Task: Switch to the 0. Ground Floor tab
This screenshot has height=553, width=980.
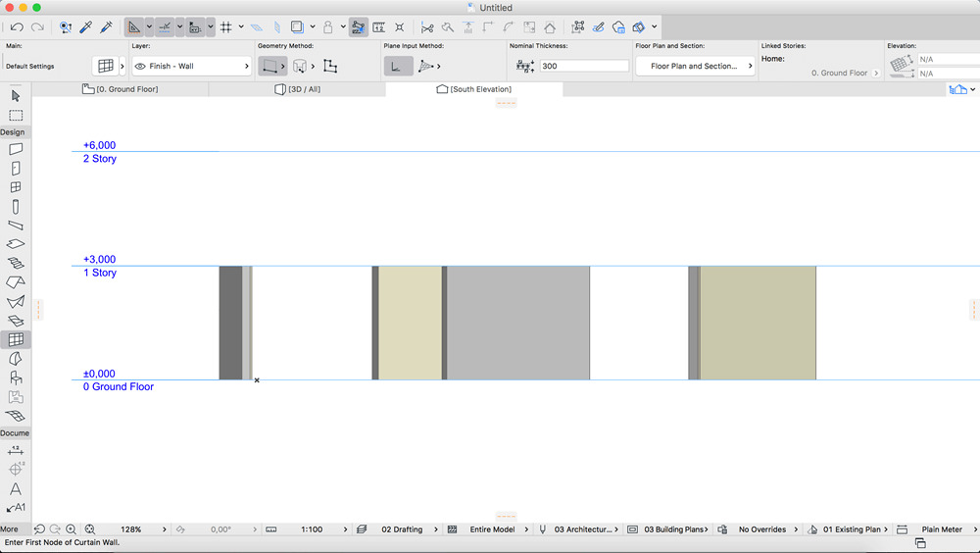Action: [121, 89]
